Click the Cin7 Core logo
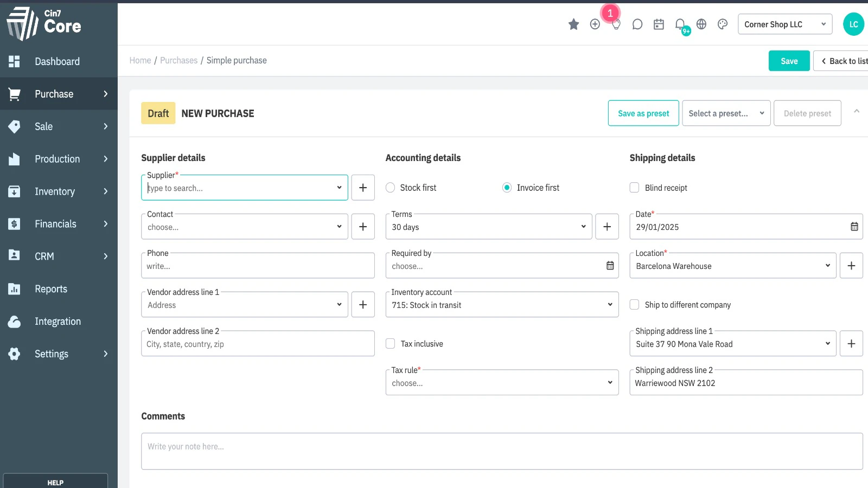 [44, 23]
